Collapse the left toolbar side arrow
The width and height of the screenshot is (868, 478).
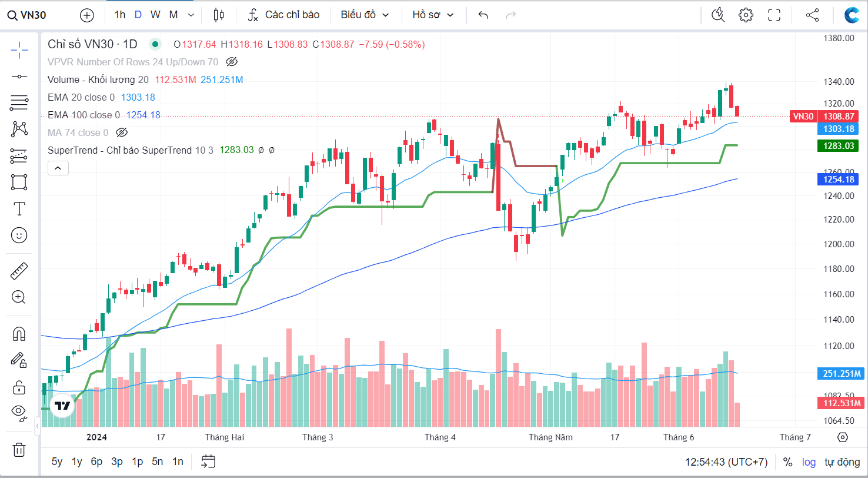click(x=37, y=425)
